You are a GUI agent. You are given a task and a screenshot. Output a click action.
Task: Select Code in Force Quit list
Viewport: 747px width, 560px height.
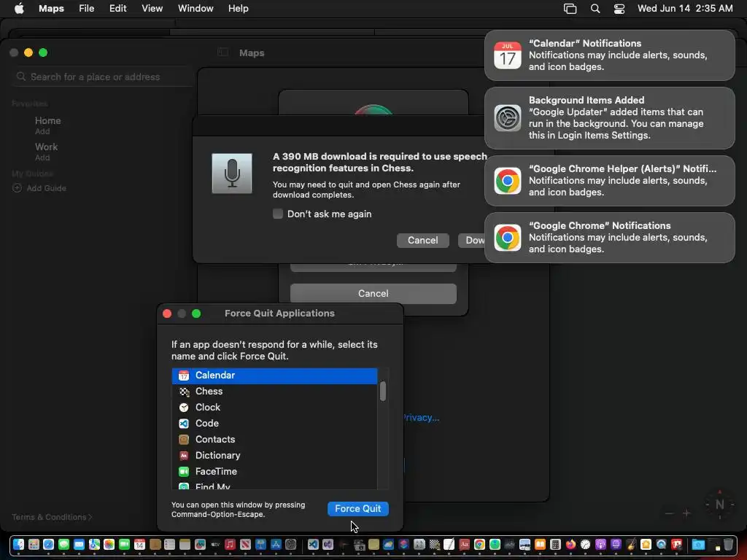click(274, 424)
